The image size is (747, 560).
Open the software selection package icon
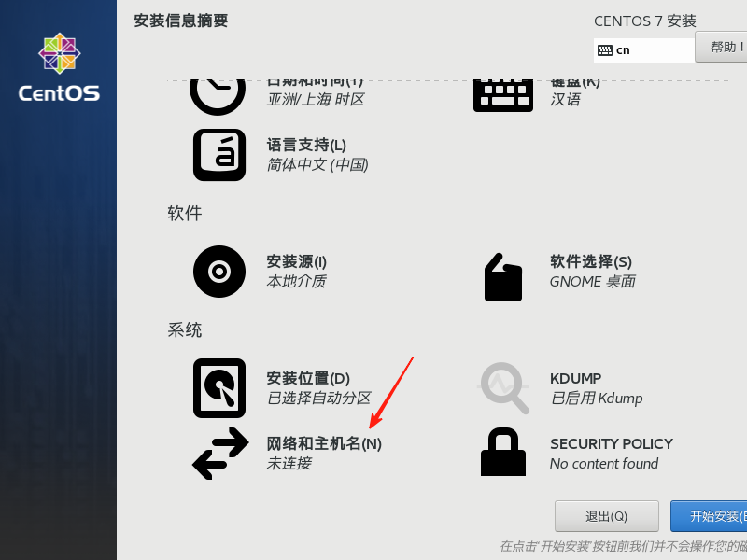click(x=503, y=277)
